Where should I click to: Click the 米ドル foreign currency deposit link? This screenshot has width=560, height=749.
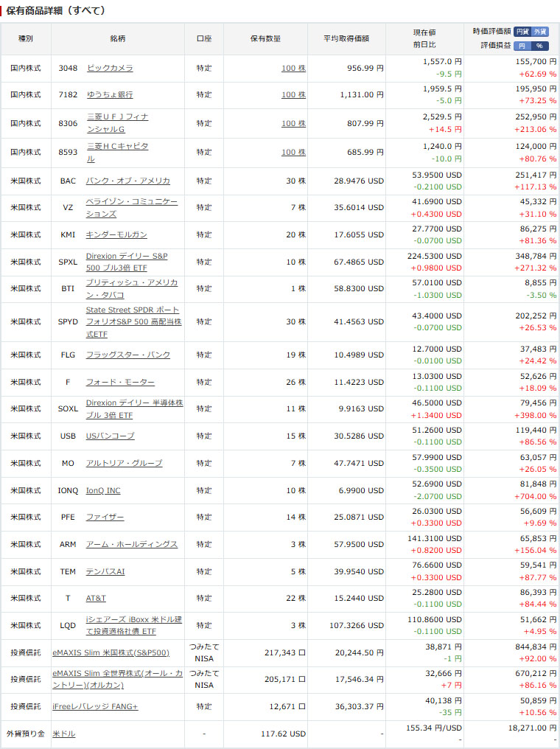point(63,734)
